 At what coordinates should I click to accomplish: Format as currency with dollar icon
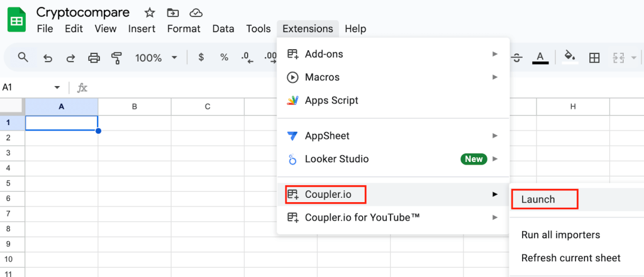pyautogui.click(x=201, y=57)
